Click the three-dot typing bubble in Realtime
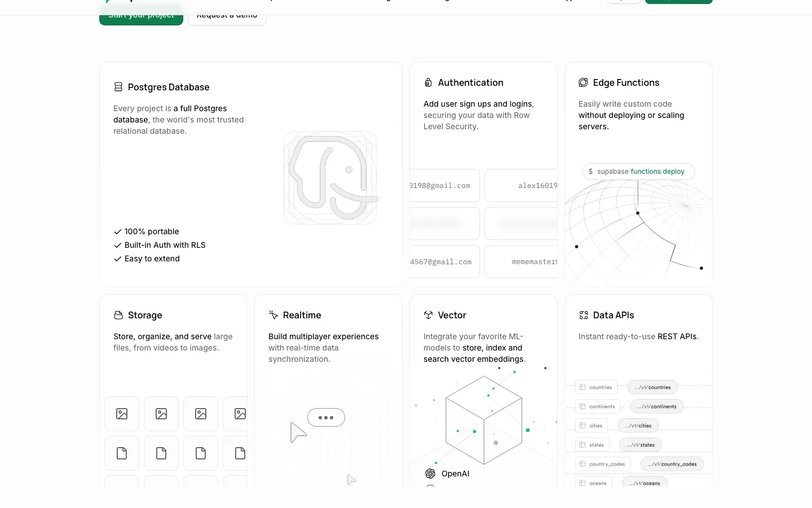The width and height of the screenshot is (812, 508). click(326, 418)
